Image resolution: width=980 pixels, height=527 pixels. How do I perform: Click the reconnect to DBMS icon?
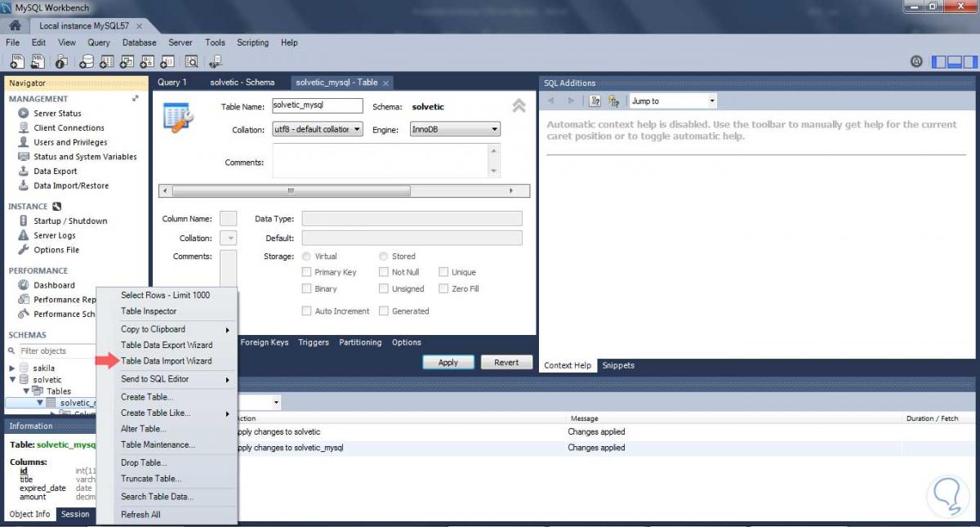point(216,61)
